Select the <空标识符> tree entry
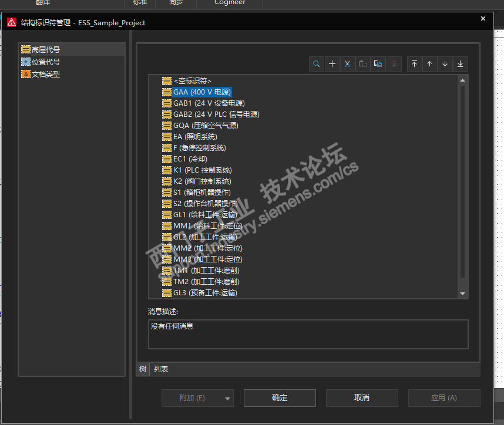The image size is (504, 425). click(193, 80)
